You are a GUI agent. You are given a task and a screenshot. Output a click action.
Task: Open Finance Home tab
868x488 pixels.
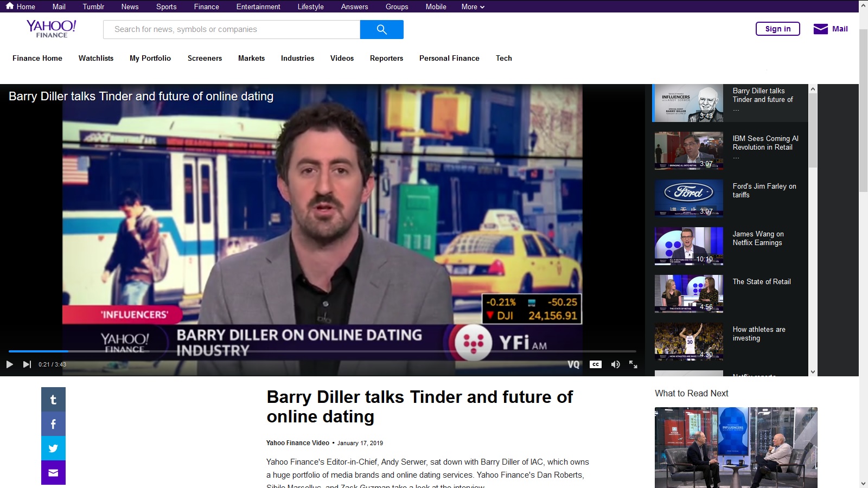[x=37, y=58]
